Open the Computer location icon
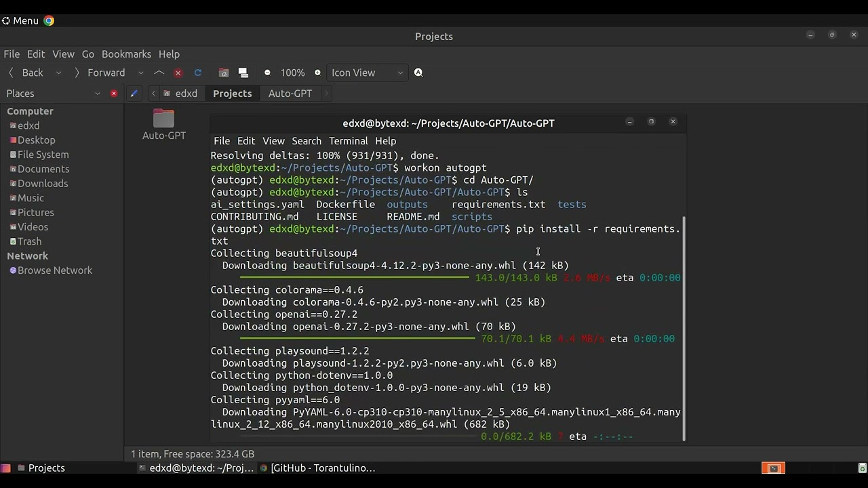 [x=243, y=73]
